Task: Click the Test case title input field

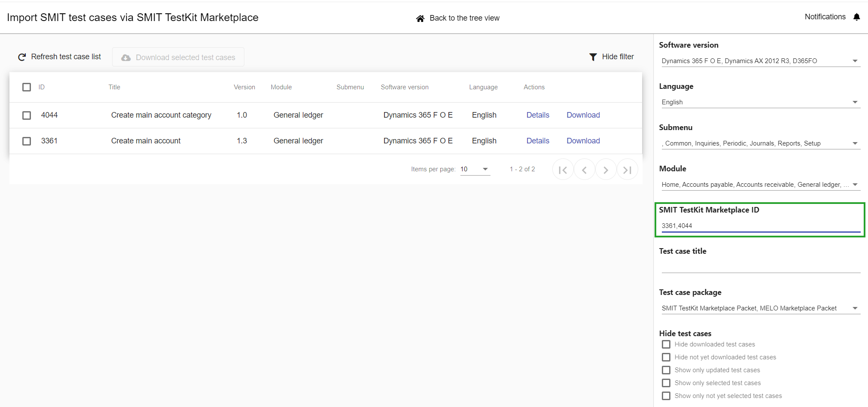Action: pos(760,267)
